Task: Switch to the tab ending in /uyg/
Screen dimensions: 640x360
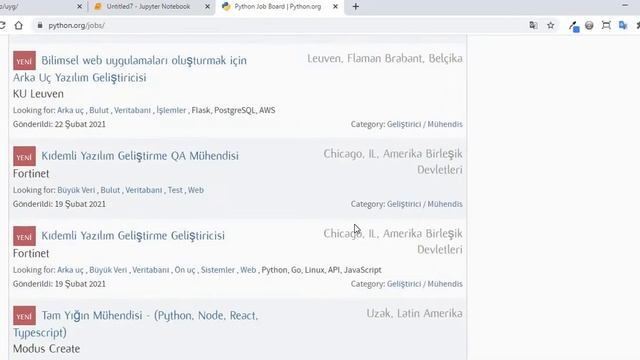Action: pos(41,7)
